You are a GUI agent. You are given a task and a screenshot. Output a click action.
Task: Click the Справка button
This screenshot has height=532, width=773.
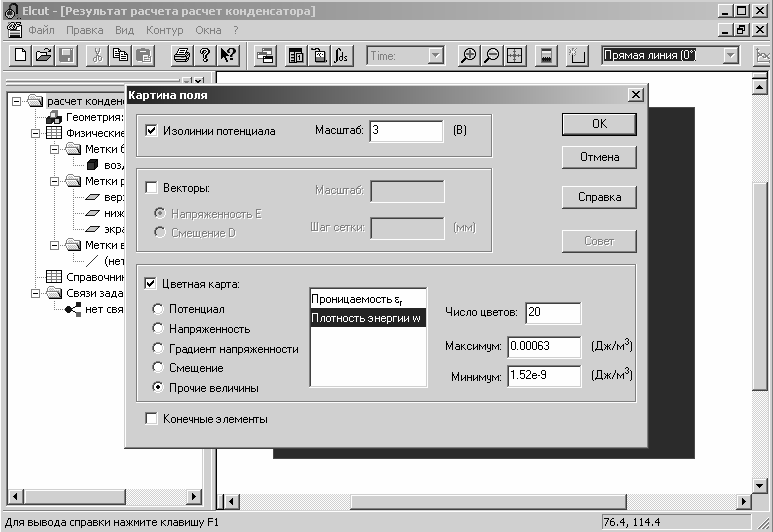(x=599, y=197)
